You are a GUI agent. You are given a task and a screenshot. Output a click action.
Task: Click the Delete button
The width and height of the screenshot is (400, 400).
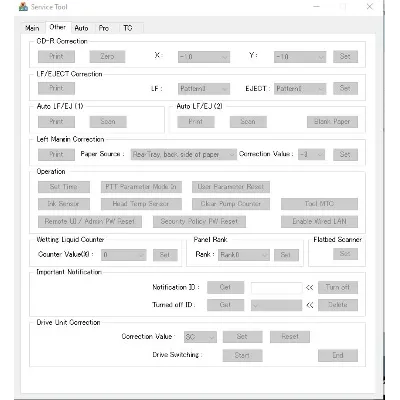pos(338,305)
